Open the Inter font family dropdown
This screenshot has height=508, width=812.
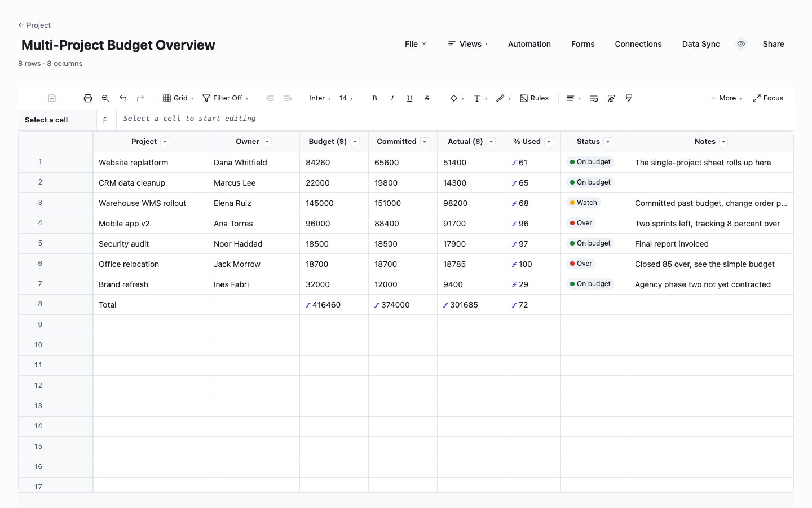click(x=320, y=98)
